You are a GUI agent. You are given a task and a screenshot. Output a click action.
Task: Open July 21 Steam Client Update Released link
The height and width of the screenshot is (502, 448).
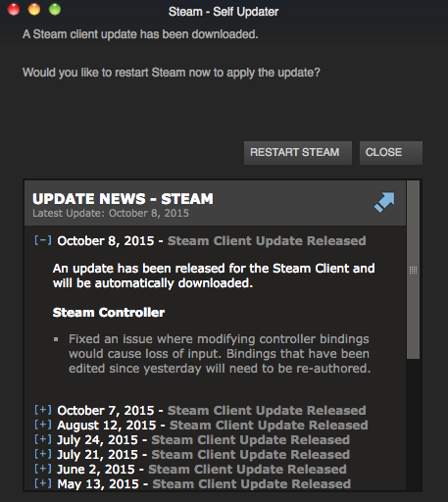tap(251, 455)
